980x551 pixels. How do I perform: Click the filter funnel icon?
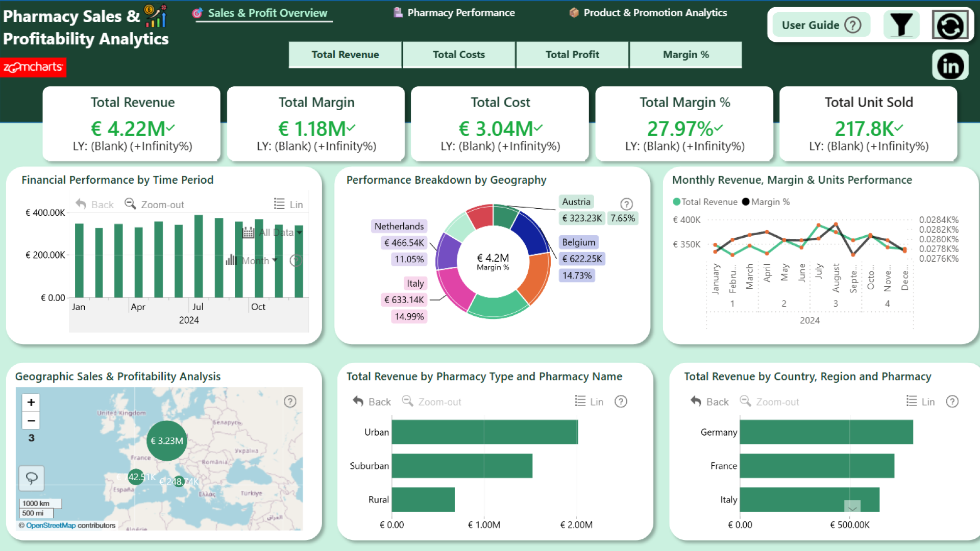click(901, 25)
